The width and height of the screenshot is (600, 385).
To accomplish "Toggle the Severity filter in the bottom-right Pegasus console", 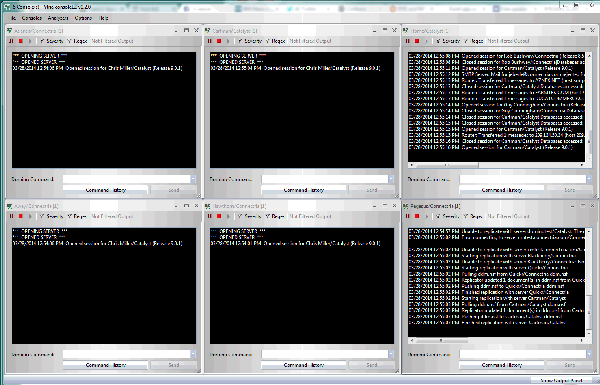I will pyautogui.click(x=447, y=216).
